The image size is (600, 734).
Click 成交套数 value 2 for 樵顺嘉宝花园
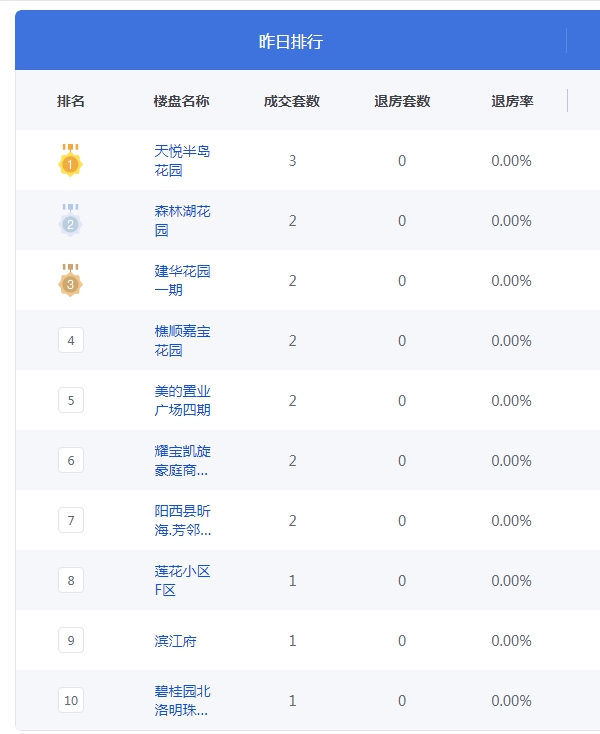[x=293, y=340]
